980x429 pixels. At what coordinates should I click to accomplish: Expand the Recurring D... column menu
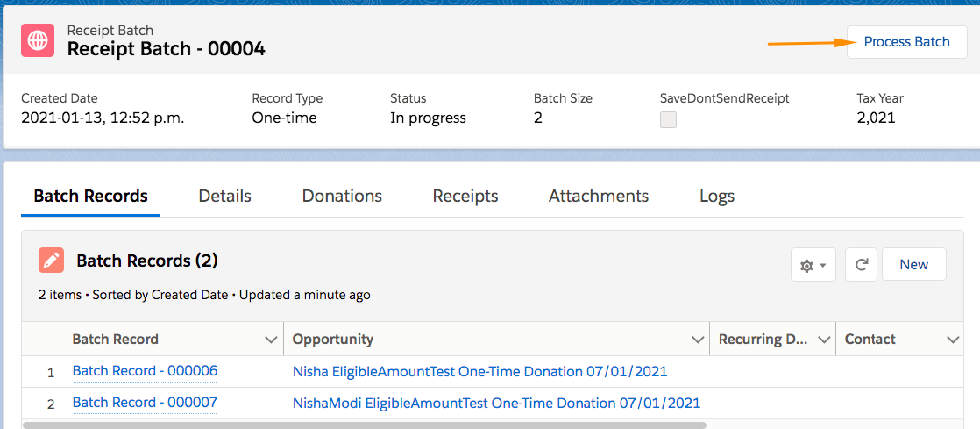[x=824, y=340]
